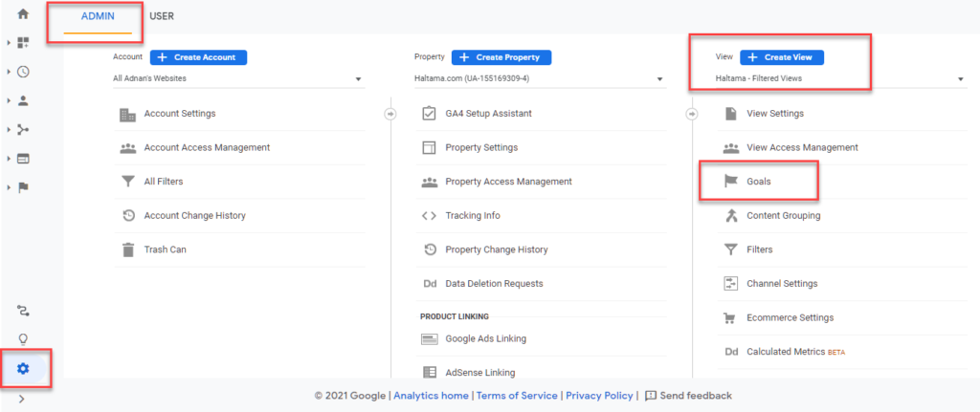Open the Attribution icon in sidebar
This screenshot has height=412, width=980.
coord(23,311)
